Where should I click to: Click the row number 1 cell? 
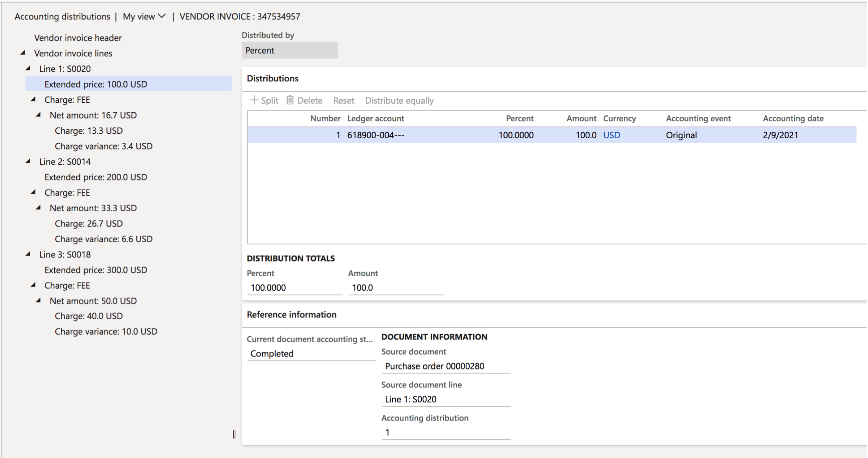[338, 135]
